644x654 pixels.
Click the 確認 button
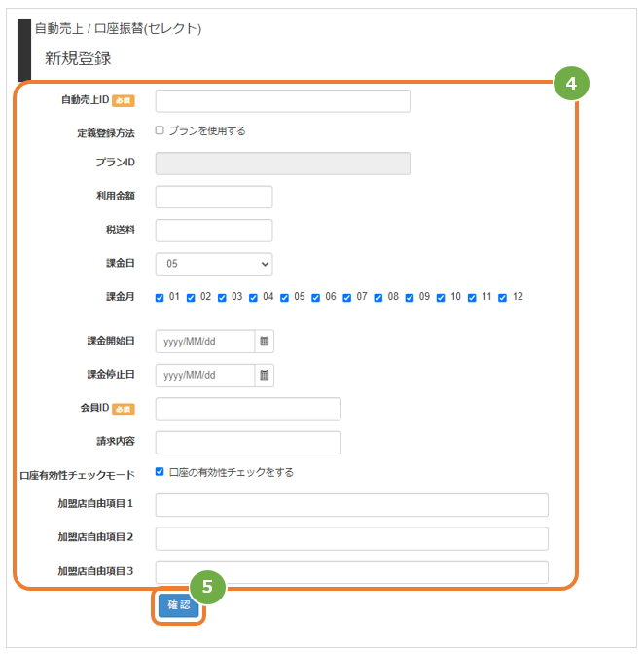coord(179,605)
